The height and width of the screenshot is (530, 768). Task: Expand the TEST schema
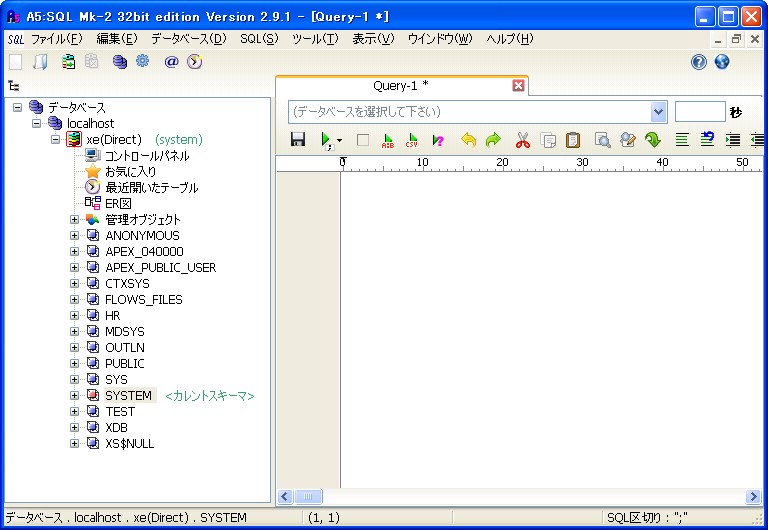pos(74,411)
